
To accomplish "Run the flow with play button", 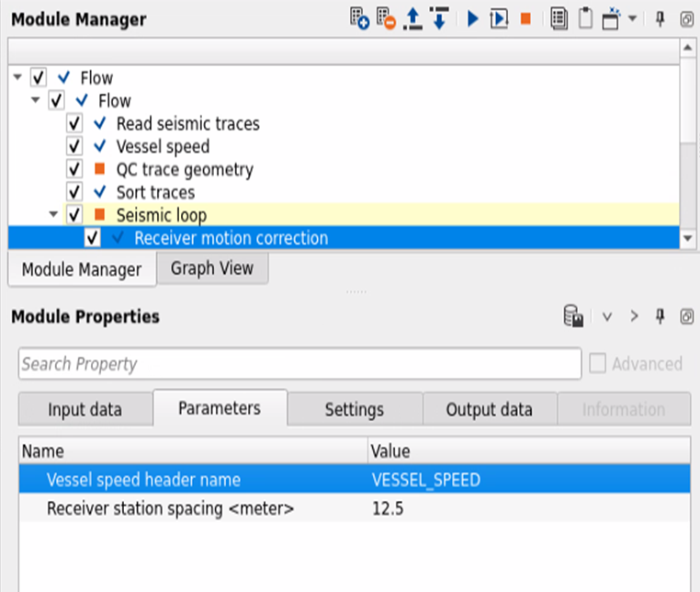I will click(473, 18).
